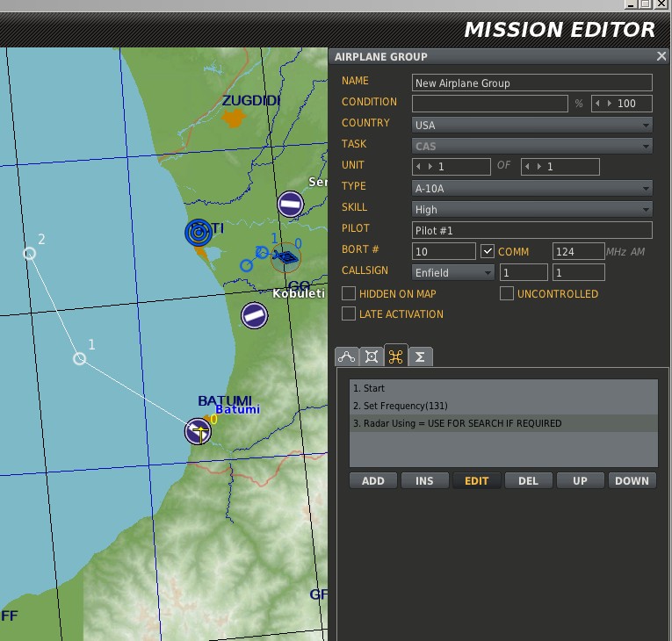This screenshot has height=641, width=672.
Task: Enable UNCONTROLLED checkbox
Action: click(507, 293)
